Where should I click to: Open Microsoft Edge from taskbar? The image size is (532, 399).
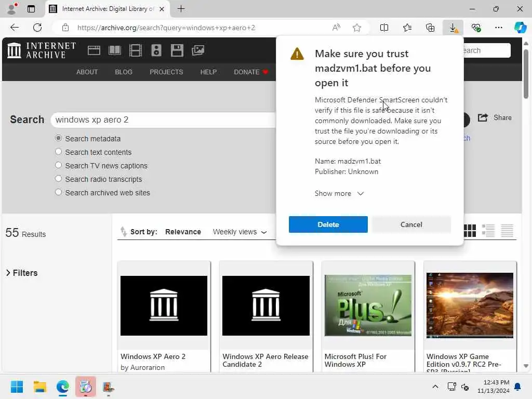(x=63, y=387)
